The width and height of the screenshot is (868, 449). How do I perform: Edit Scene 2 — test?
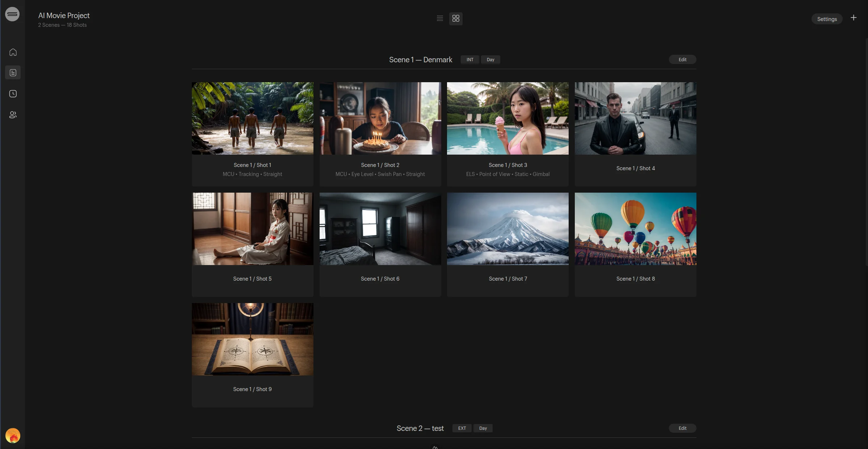tap(682, 428)
